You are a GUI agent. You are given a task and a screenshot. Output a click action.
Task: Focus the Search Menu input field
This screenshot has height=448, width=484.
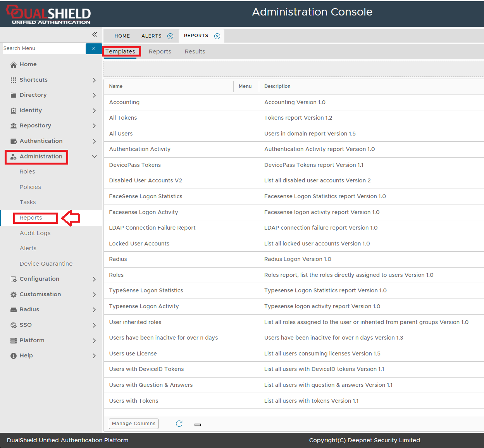(43, 48)
